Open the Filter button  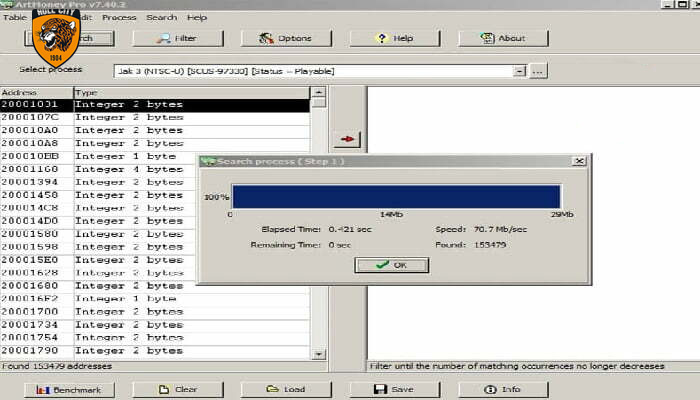coord(178,38)
